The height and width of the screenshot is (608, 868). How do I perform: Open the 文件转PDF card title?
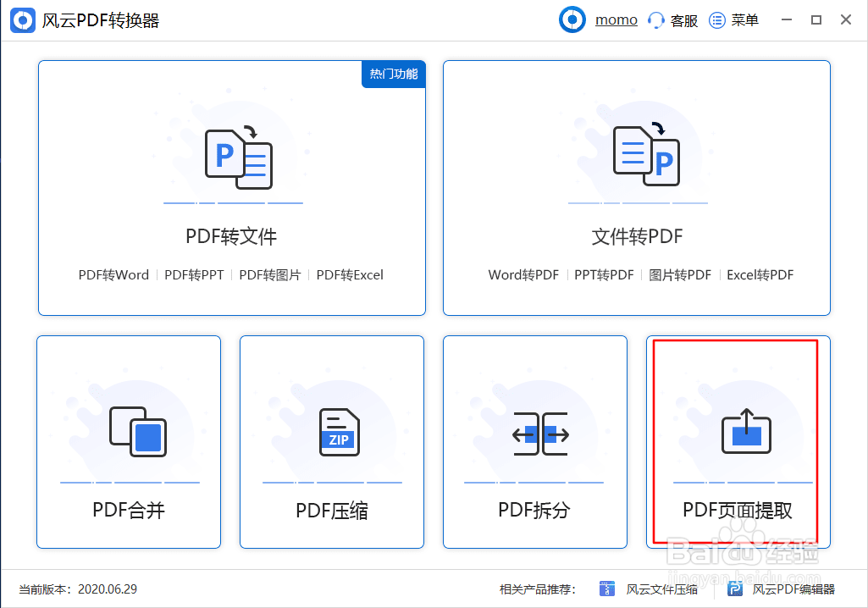pyautogui.click(x=637, y=236)
